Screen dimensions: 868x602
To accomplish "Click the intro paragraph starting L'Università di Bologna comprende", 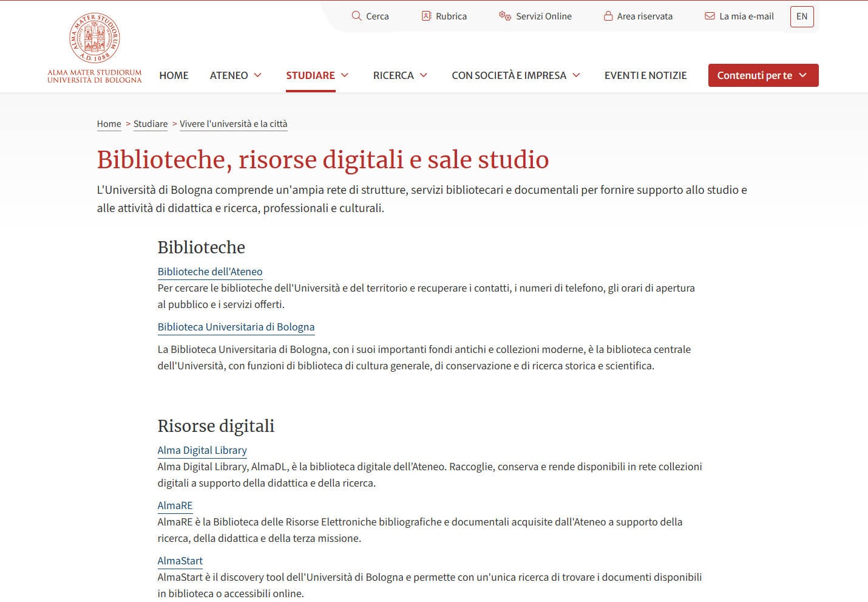I will coord(422,199).
